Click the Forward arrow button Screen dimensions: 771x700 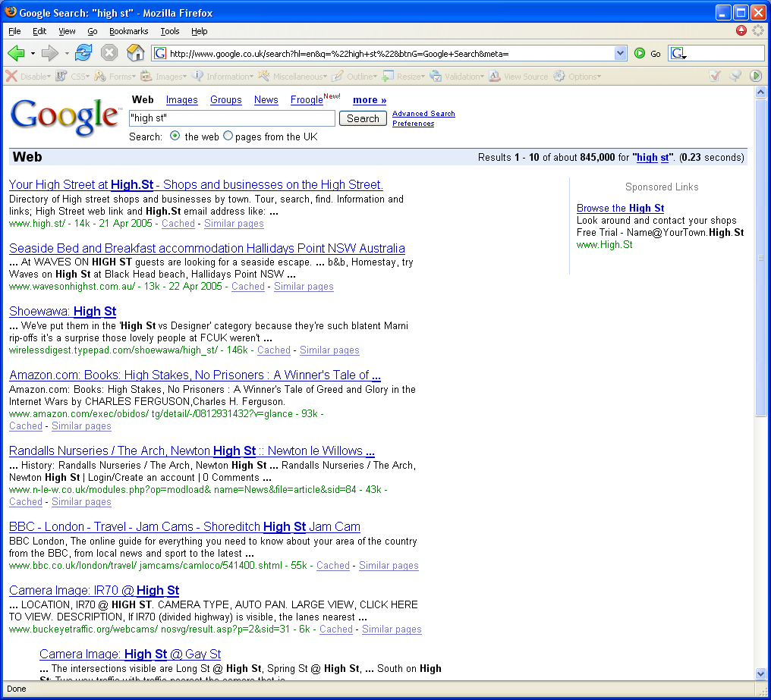49,53
